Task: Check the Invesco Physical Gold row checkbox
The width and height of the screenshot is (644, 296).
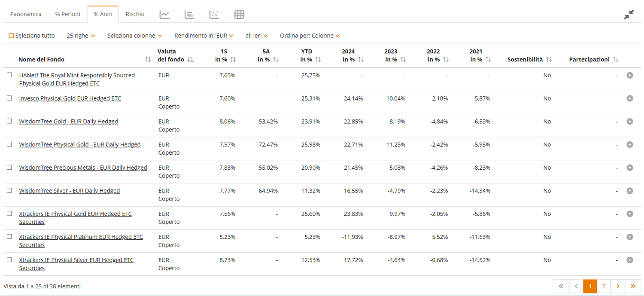Action: click(9, 98)
